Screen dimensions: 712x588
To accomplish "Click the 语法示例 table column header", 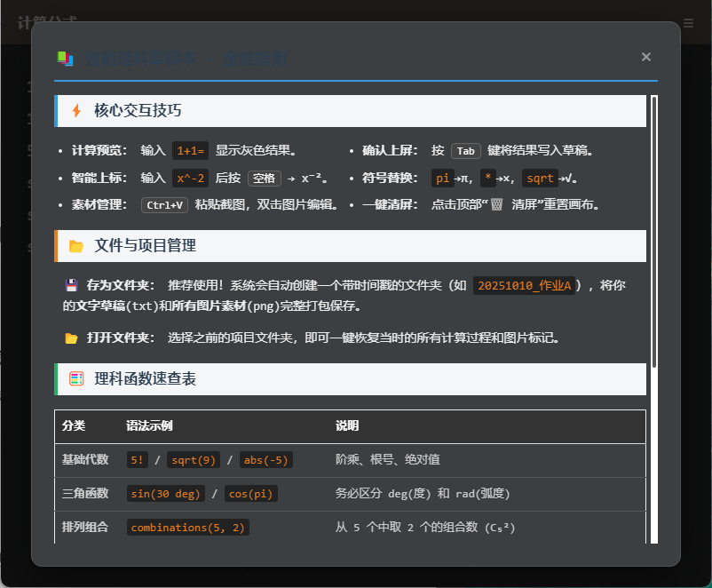I will pyautogui.click(x=149, y=426).
